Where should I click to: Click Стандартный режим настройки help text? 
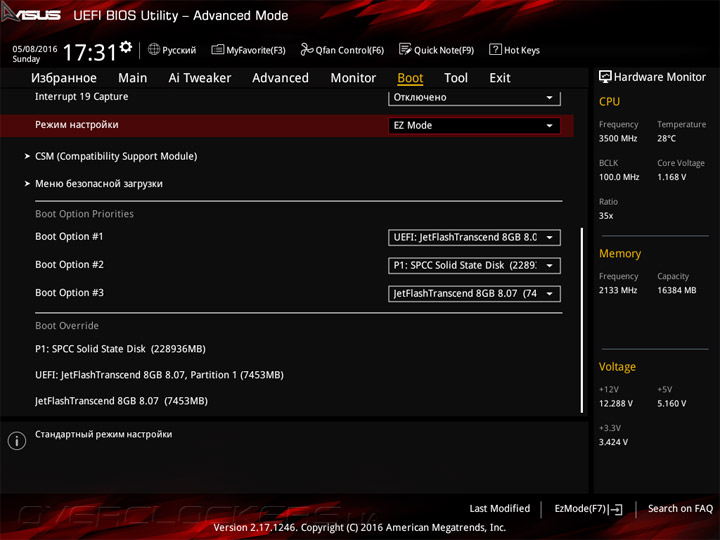tap(103, 434)
